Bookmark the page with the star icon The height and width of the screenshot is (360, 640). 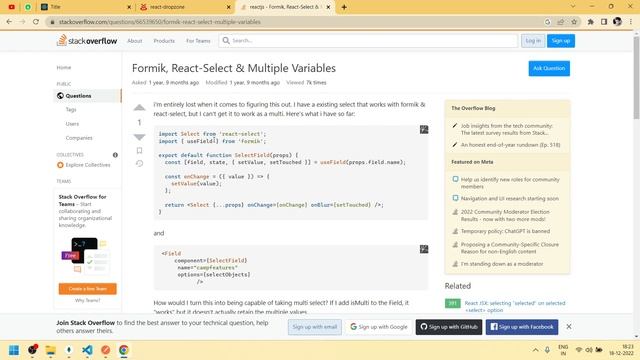(574, 22)
